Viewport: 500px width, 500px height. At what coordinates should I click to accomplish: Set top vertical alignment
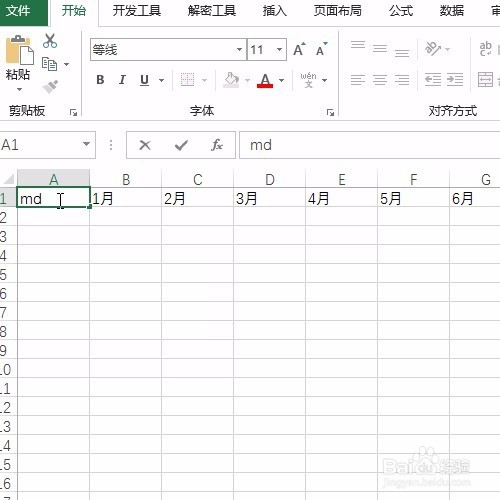click(358, 45)
